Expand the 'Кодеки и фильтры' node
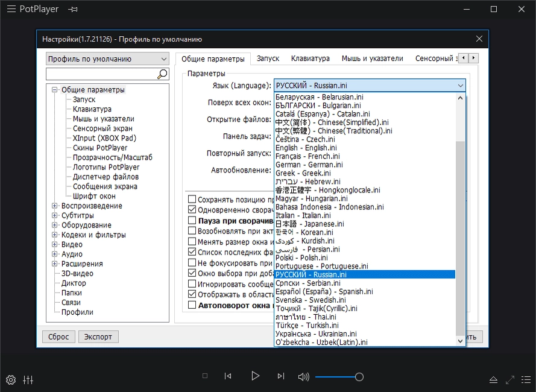536x392 pixels. [54, 235]
